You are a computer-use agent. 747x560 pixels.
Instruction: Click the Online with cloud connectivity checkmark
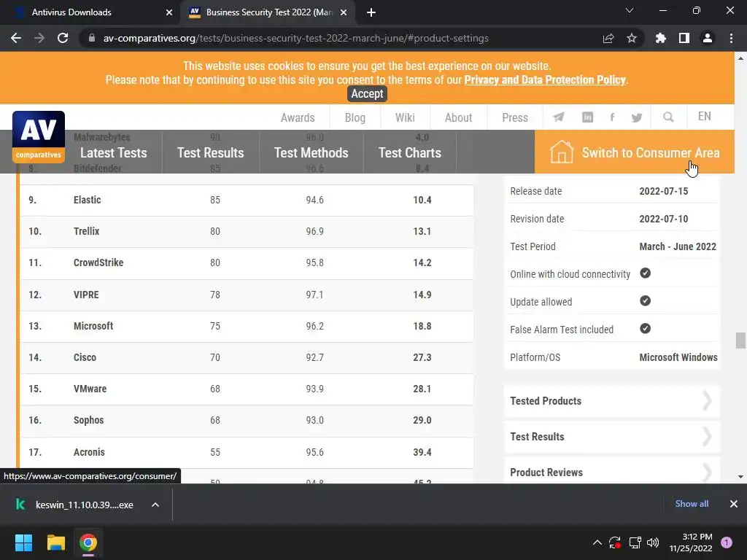(x=645, y=273)
